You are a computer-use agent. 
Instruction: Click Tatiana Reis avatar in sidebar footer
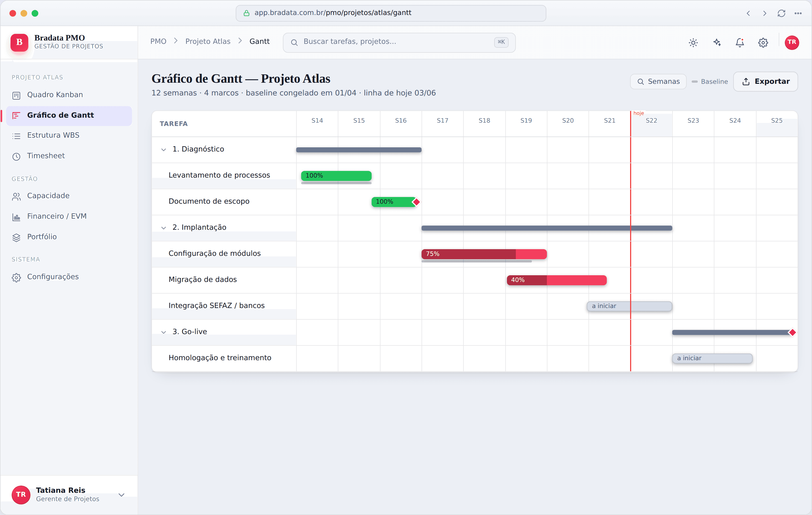(x=21, y=495)
